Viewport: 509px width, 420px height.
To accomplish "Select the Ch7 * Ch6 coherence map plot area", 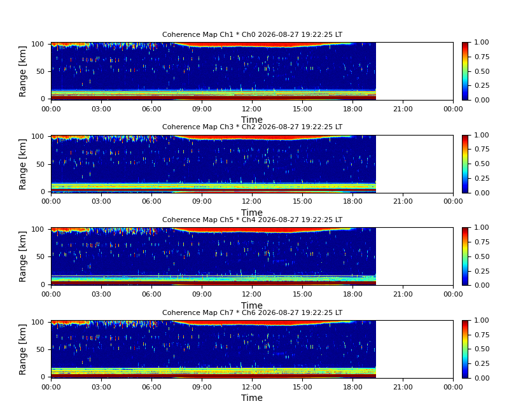I will 252,349.
